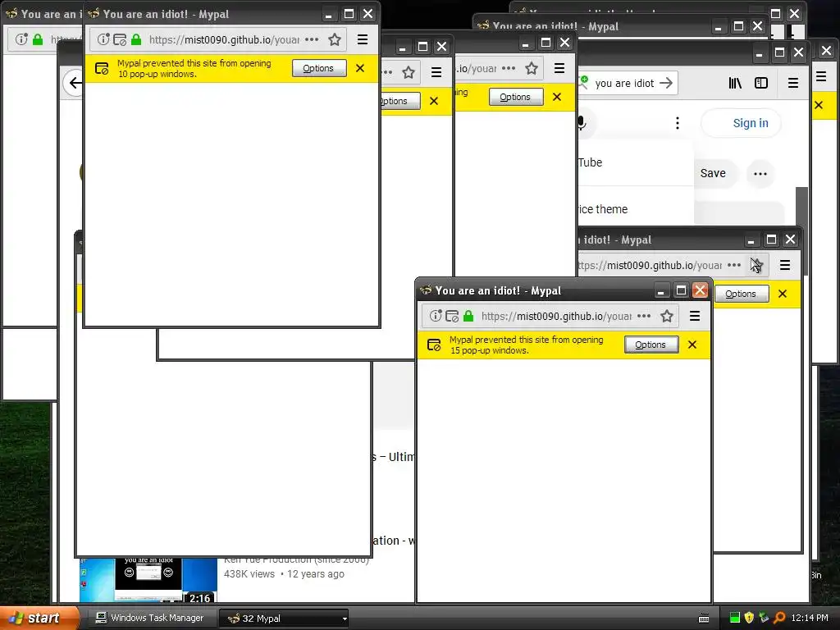Dismiss the 15 pop-up windows notification bar
The image size is (840, 630).
[692, 345]
